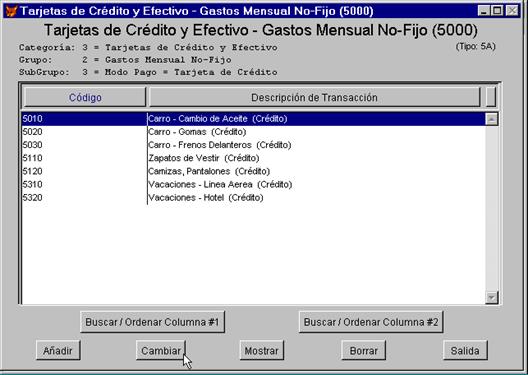Click the fox icon in the title bar
The height and width of the screenshot is (375, 528).
click(x=11, y=11)
